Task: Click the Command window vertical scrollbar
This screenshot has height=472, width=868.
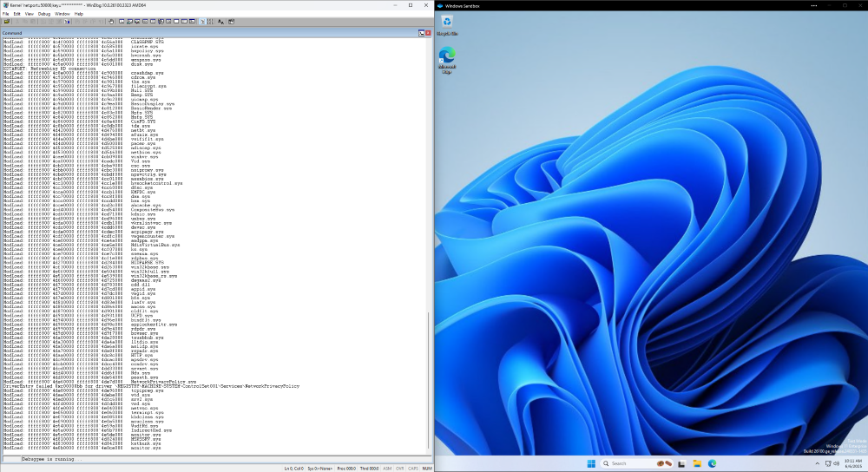Action: click(x=429, y=246)
